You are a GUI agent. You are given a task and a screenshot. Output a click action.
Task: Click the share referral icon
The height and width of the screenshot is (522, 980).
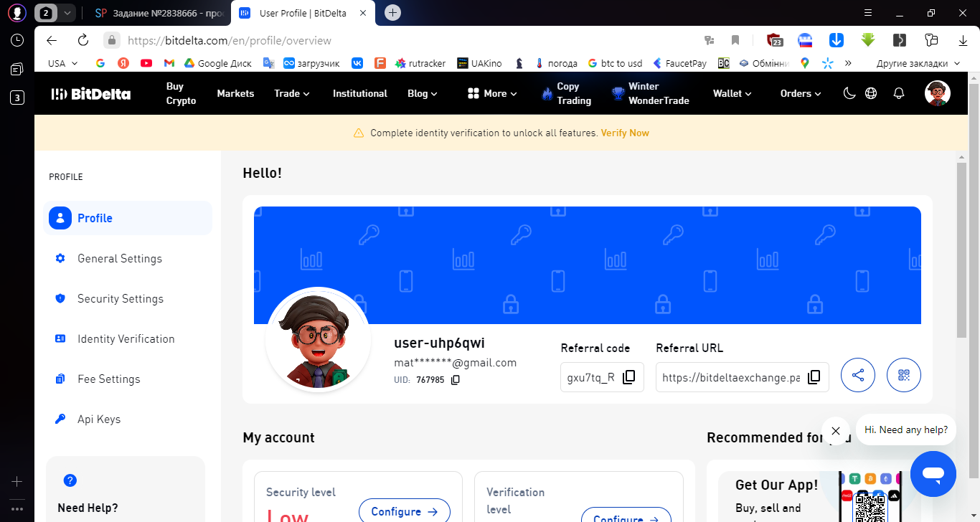pyautogui.click(x=858, y=375)
